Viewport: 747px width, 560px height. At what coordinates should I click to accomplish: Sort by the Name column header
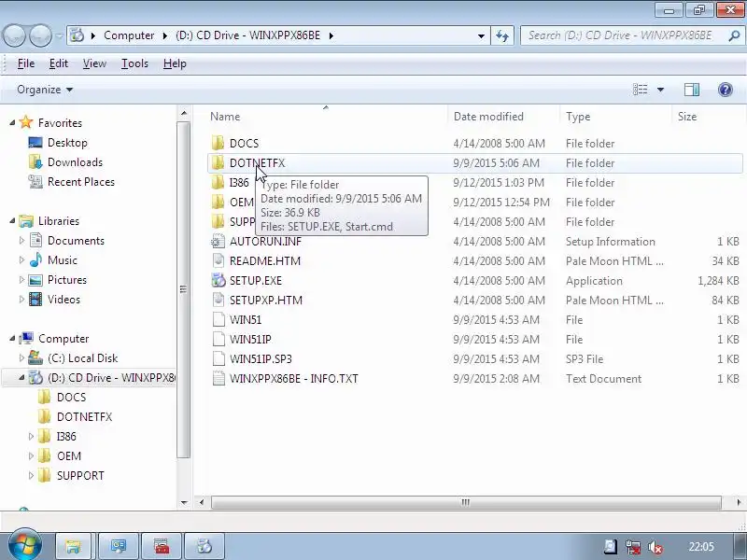(326, 116)
